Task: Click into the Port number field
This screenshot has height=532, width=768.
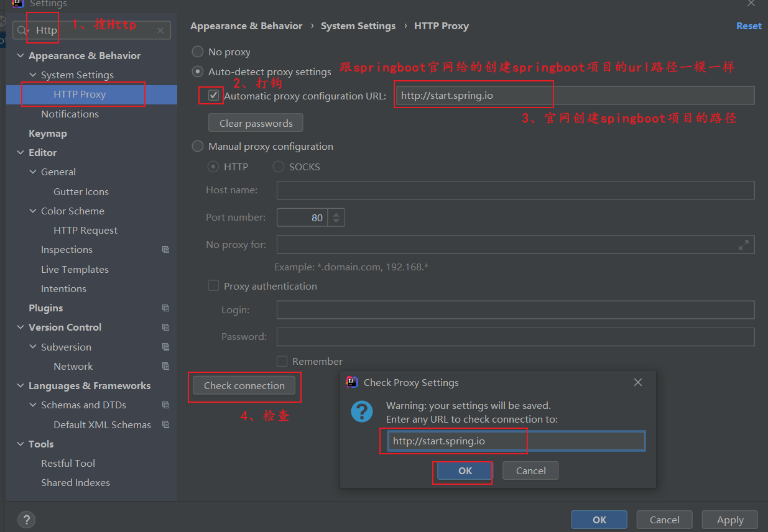Action: [x=302, y=218]
